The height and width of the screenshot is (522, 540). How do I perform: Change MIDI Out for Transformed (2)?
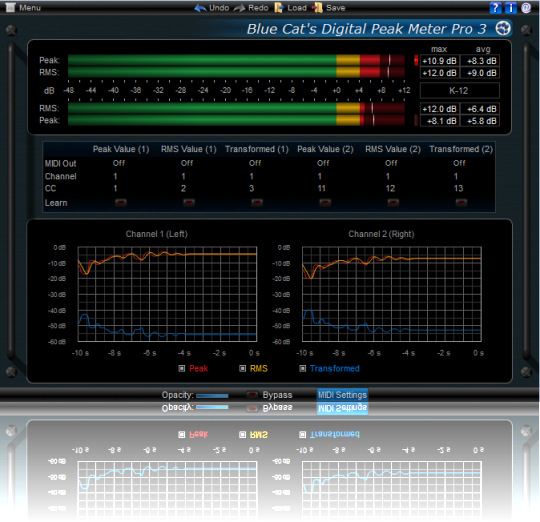click(x=459, y=163)
